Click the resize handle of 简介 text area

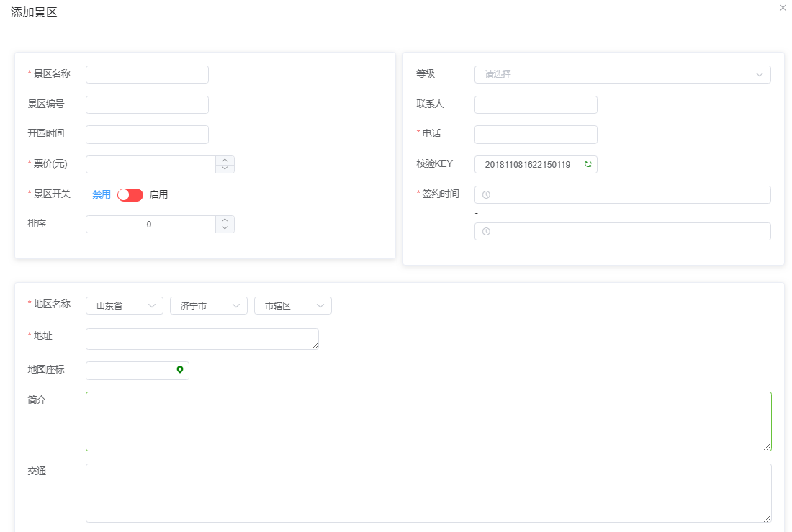pos(767,446)
